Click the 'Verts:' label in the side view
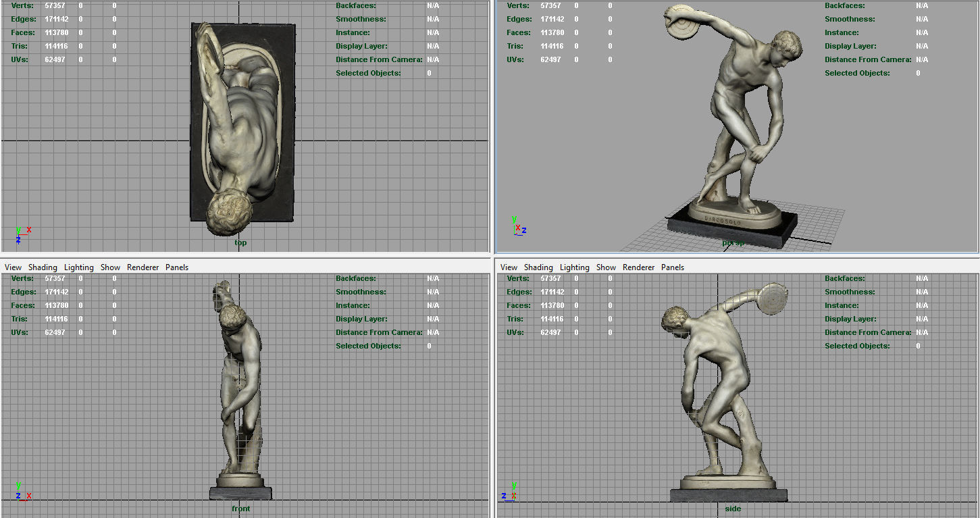The height and width of the screenshot is (518, 980). (x=517, y=278)
